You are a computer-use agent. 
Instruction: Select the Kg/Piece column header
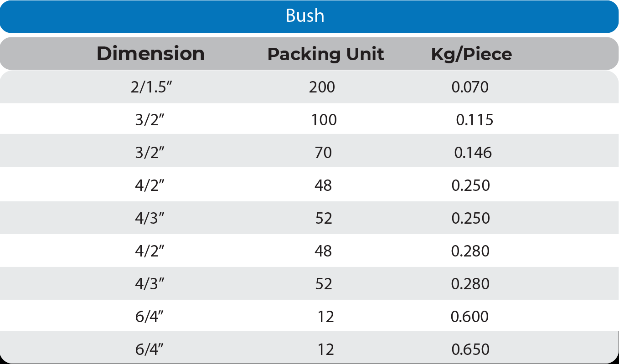pos(471,54)
